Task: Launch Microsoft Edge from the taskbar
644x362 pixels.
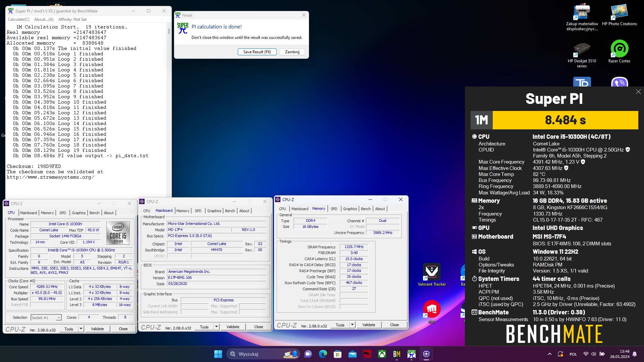Action: coord(323,354)
